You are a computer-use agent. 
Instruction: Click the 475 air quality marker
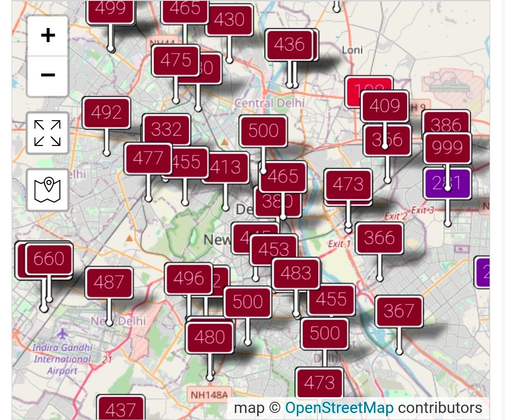pos(176,60)
